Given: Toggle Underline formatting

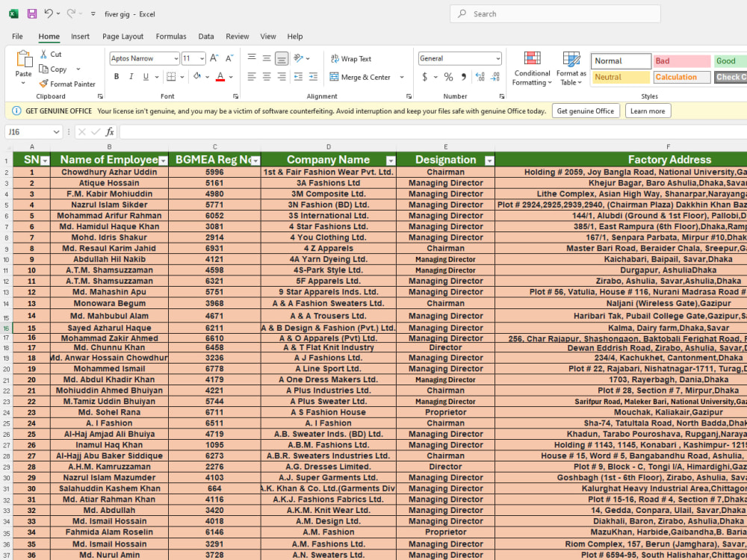Looking at the screenshot, I should (146, 77).
